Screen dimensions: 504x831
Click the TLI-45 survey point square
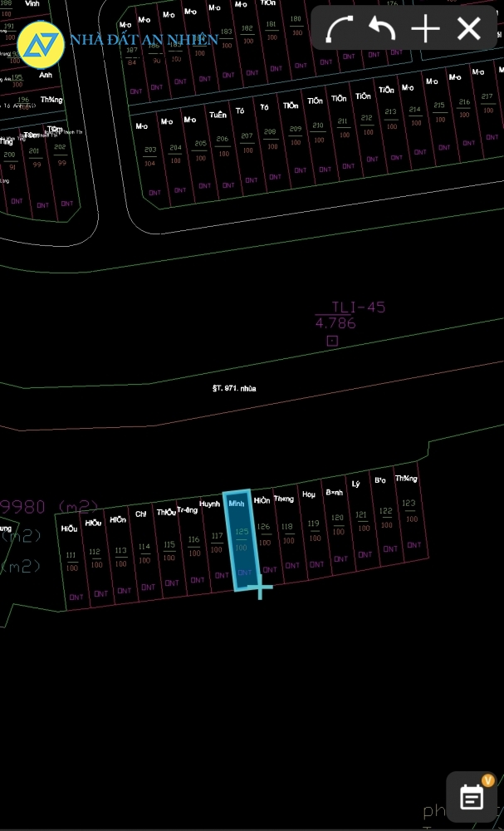[332, 341]
